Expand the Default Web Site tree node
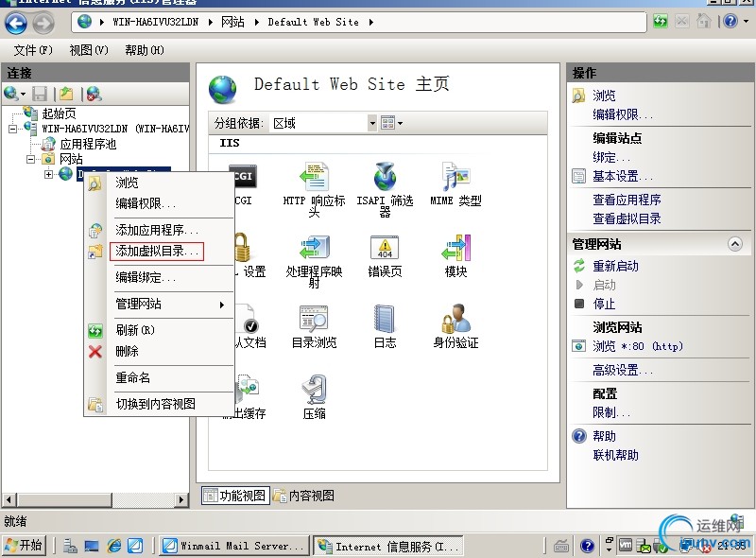The height and width of the screenshot is (558, 756). click(49, 174)
